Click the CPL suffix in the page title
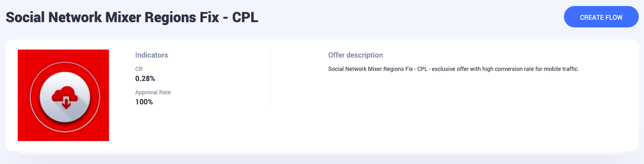This screenshot has height=164, width=644. coord(245,17)
